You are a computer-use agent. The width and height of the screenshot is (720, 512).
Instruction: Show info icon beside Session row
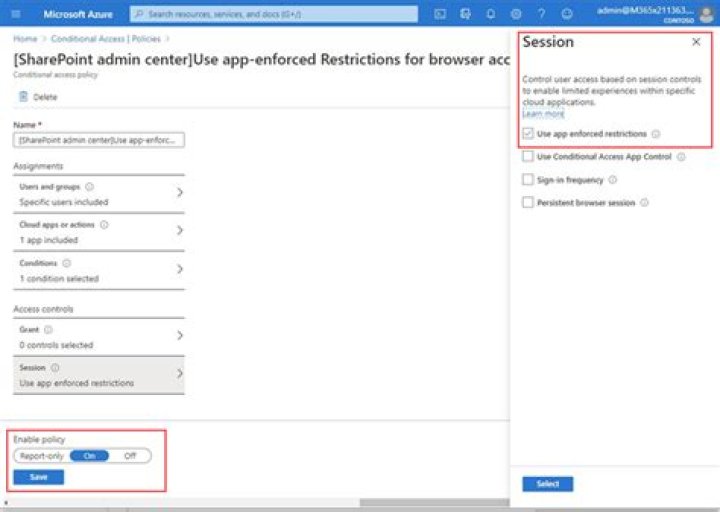tap(55, 368)
